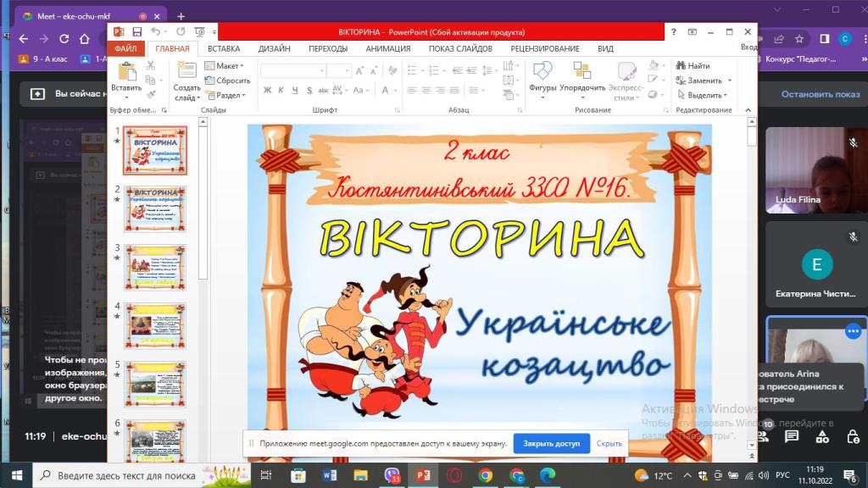Toggle bold (Ж) formatting
Image resolution: width=868 pixels, height=488 pixels.
pyautogui.click(x=267, y=90)
